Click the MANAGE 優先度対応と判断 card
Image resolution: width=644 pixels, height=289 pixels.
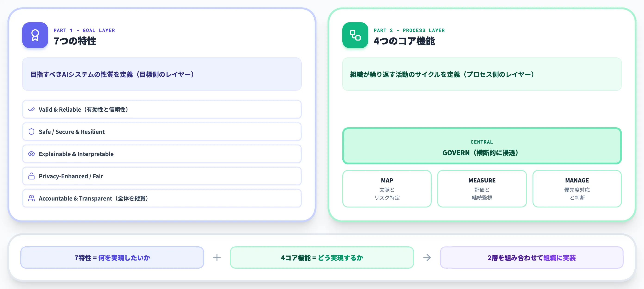click(x=577, y=189)
